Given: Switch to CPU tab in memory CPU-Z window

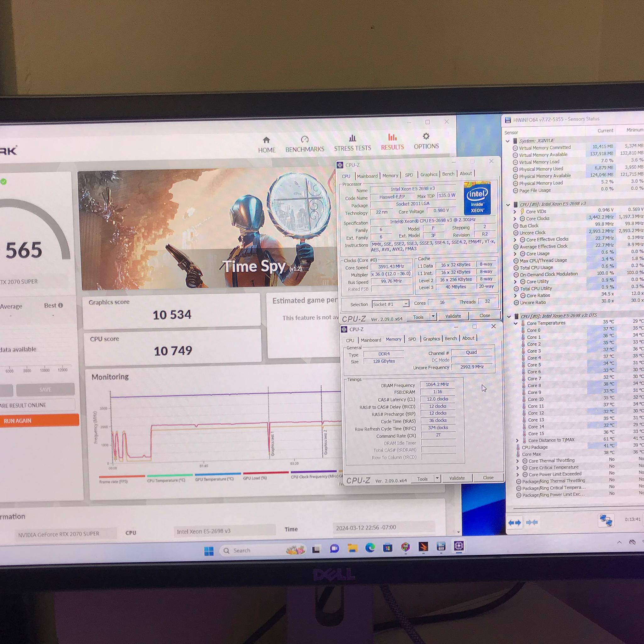Looking at the screenshot, I should [350, 340].
